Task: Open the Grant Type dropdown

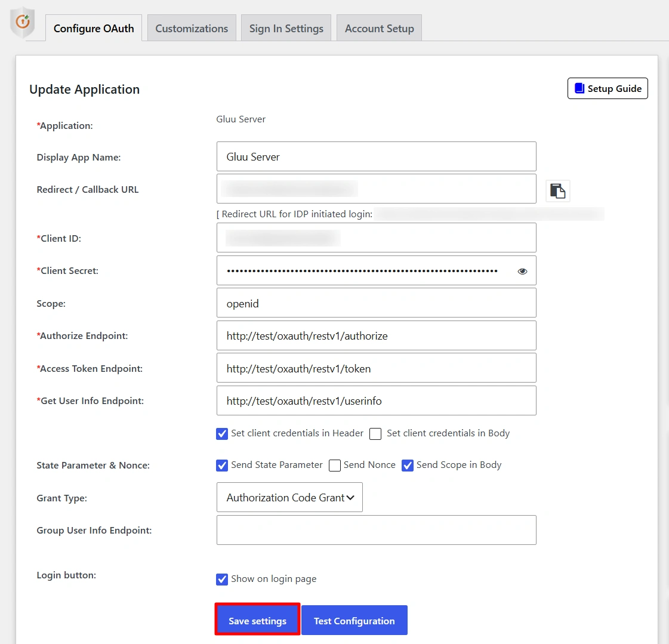Action: 289,497
